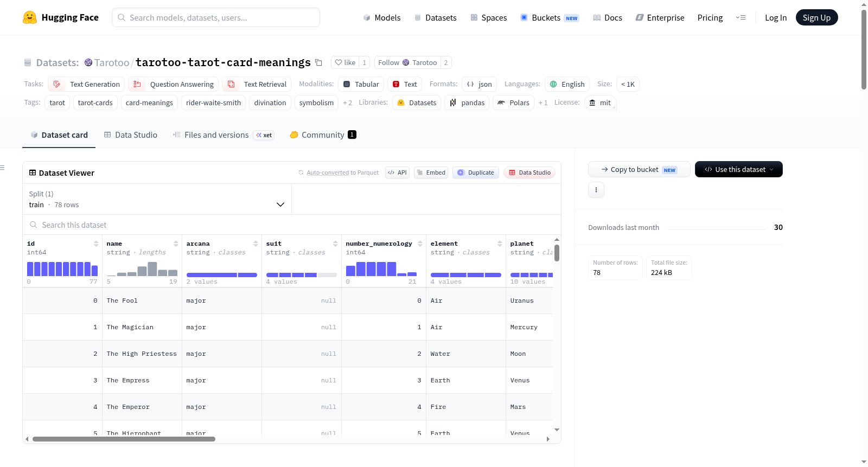Click the Duplicate button
This screenshot has height=467, width=868.
(x=476, y=172)
